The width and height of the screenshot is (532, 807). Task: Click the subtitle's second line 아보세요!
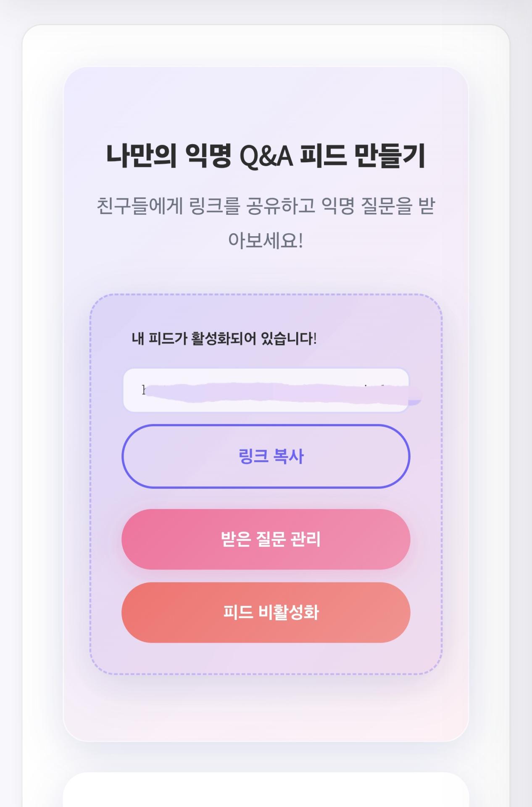[266, 240]
